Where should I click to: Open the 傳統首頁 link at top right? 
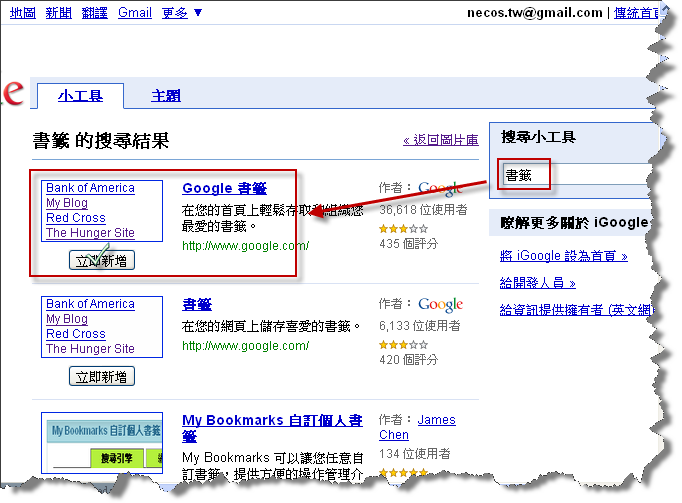[637, 13]
